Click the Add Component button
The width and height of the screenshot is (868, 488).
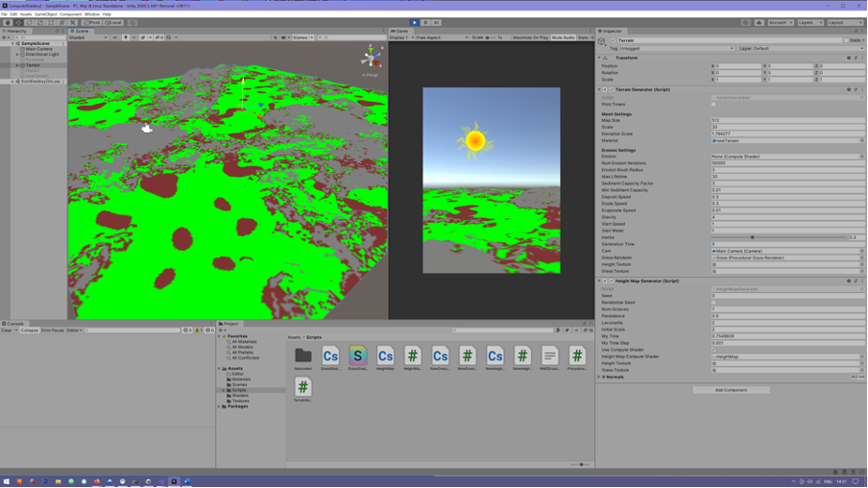coord(731,390)
